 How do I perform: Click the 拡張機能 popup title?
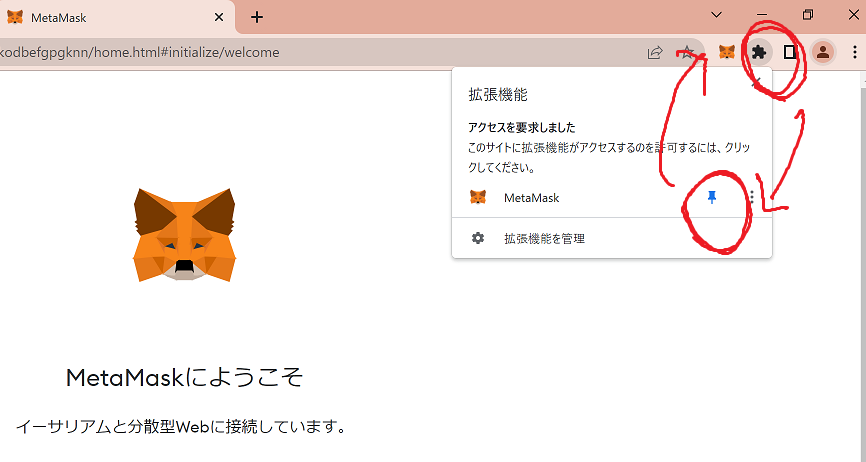498,94
